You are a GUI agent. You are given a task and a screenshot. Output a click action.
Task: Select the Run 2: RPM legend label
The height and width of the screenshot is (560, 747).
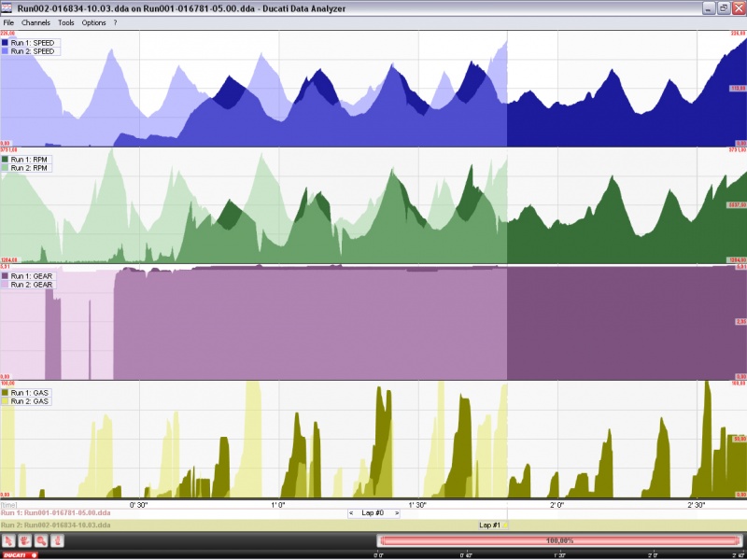pyautogui.click(x=29, y=168)
